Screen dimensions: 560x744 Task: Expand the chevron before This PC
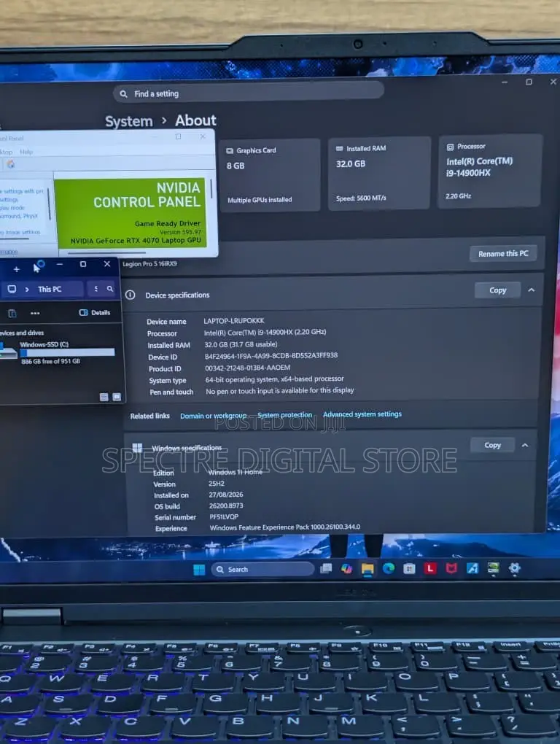[27, 289]
